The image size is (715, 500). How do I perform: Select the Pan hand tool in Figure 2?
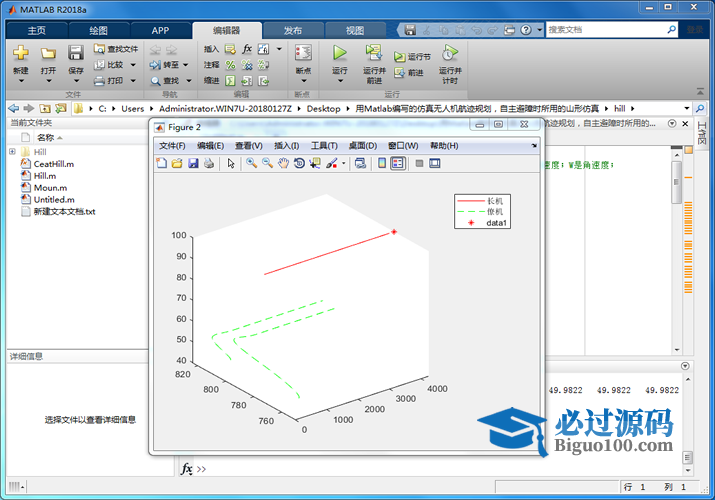pos(284,164)
